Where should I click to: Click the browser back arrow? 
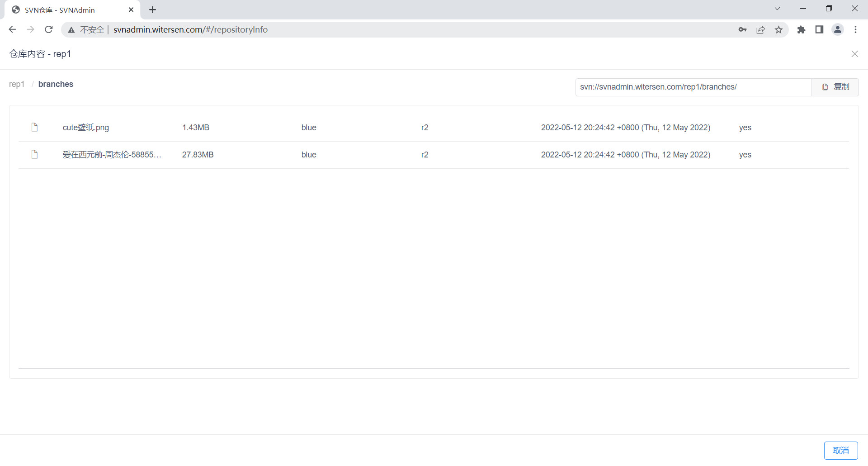click(x=12, y=29)
